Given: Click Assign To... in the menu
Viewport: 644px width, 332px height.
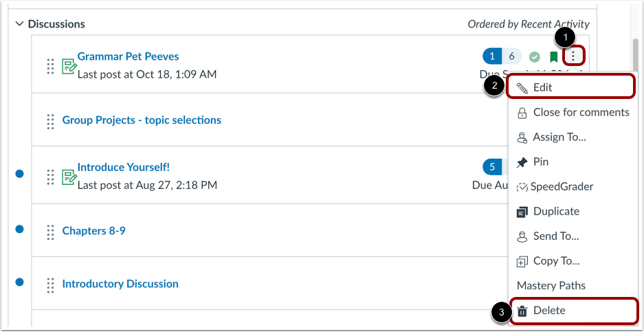Looking at the screenshot, I should coord(559,137).
